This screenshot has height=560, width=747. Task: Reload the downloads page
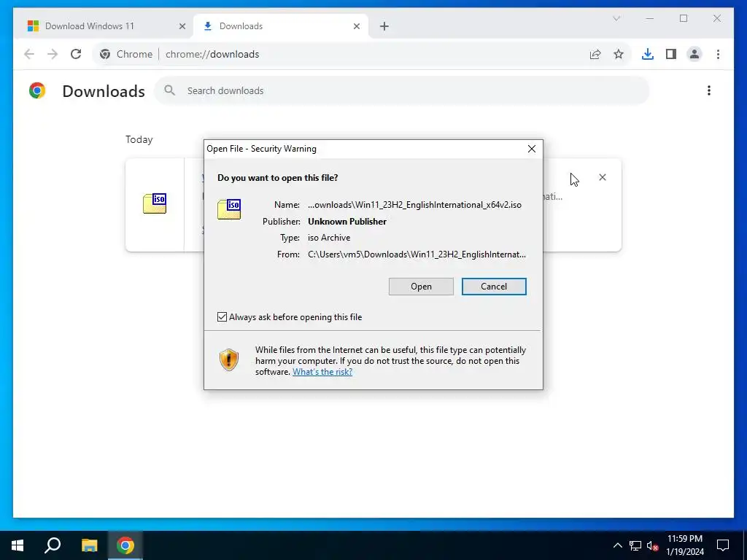(76, 54)
